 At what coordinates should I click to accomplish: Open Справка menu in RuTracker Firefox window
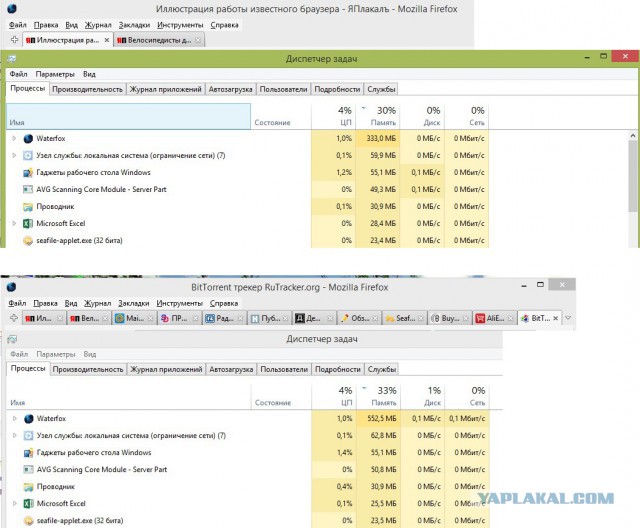pyautogui.click(x=224, y=303)
